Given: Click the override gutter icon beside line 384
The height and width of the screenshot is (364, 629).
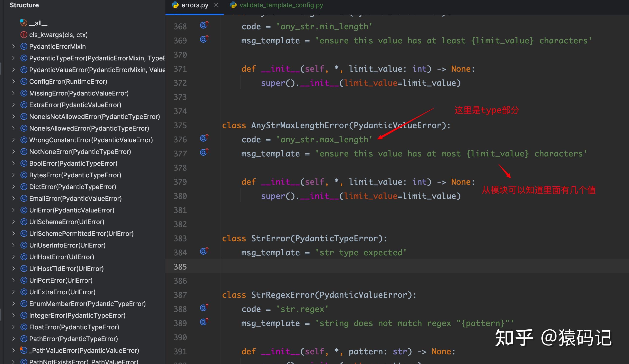Looking at the screenshot, I should click(x=204, y=251).
